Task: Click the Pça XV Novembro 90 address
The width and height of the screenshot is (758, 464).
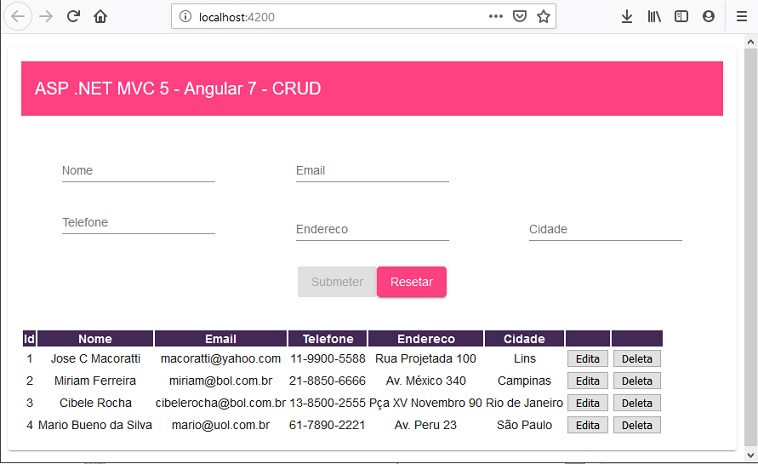Action: click(426, 403)
